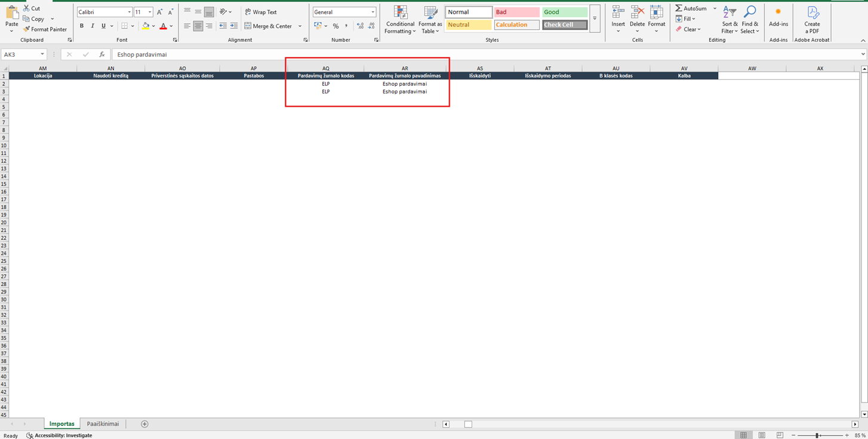Open the Calibri font name dropdown
Screen dimensions: 868x439
(x=129, y=12)
